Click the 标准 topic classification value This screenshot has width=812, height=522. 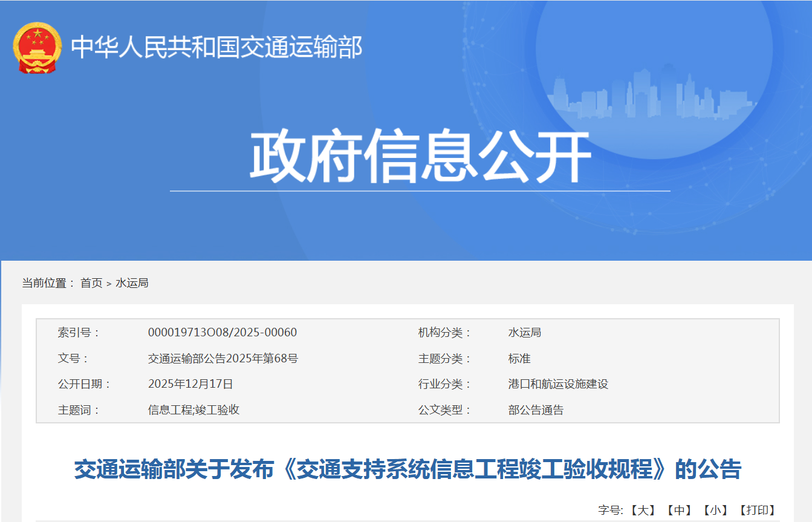(x=519, y=359)
